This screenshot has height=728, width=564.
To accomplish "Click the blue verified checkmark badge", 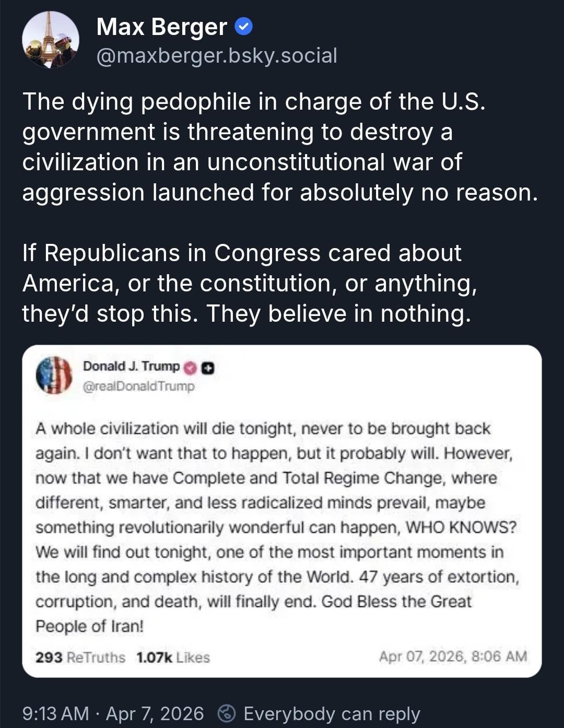I will [x=243, y=26].
